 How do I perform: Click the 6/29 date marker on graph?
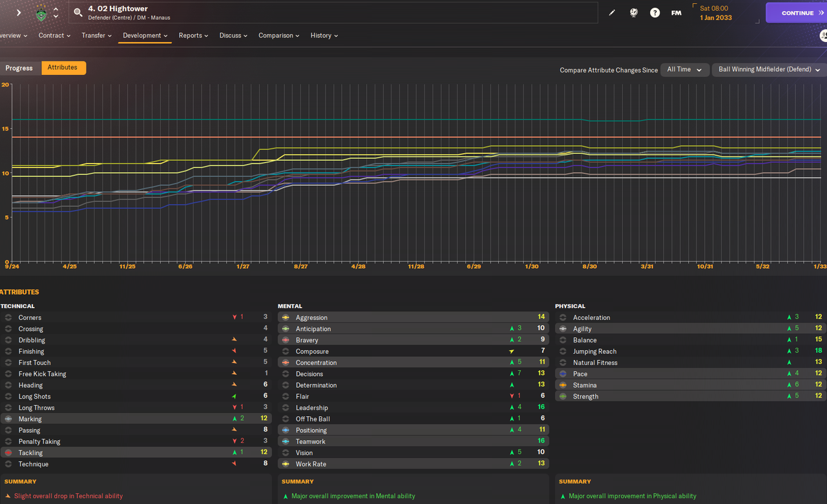474,266
